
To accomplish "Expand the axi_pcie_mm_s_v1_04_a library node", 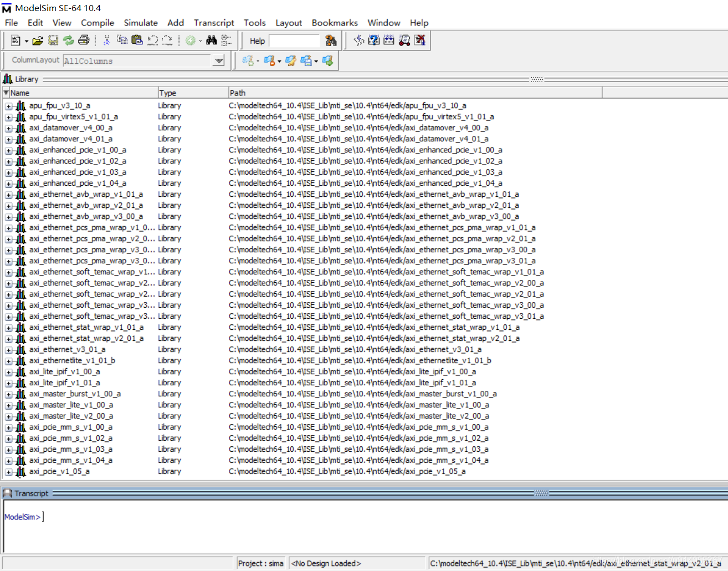I will [8, 461].
